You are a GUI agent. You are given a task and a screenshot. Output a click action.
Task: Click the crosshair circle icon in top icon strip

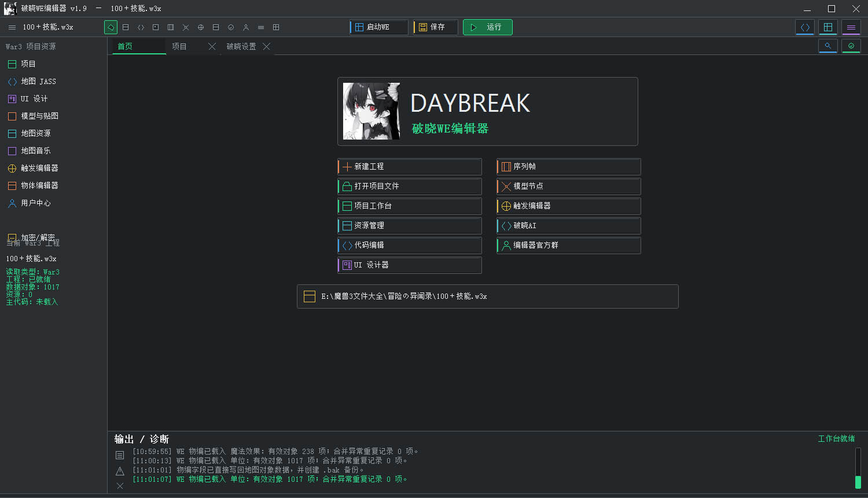pos(201,27)
